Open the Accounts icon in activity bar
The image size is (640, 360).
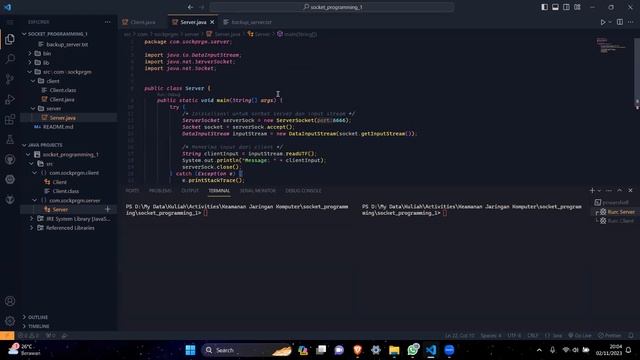pos(10,301)
